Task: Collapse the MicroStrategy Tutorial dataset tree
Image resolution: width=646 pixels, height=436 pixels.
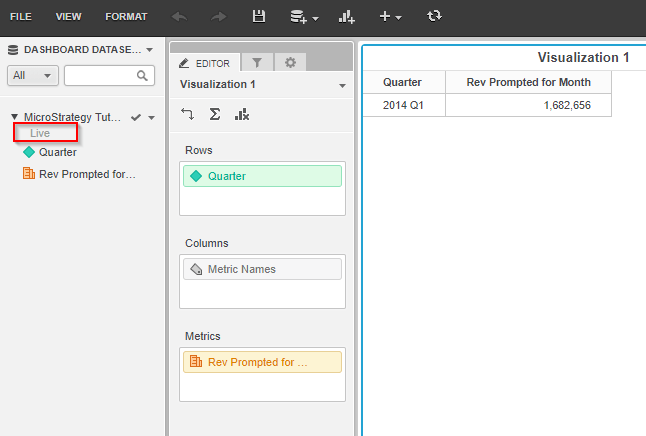Action: tap(14, 118)
